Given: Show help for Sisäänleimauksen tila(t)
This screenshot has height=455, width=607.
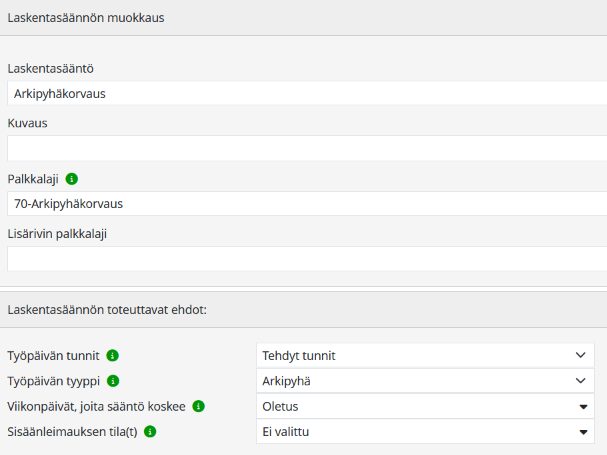Looking at the screenshot, I should click(x=150, y=432).
